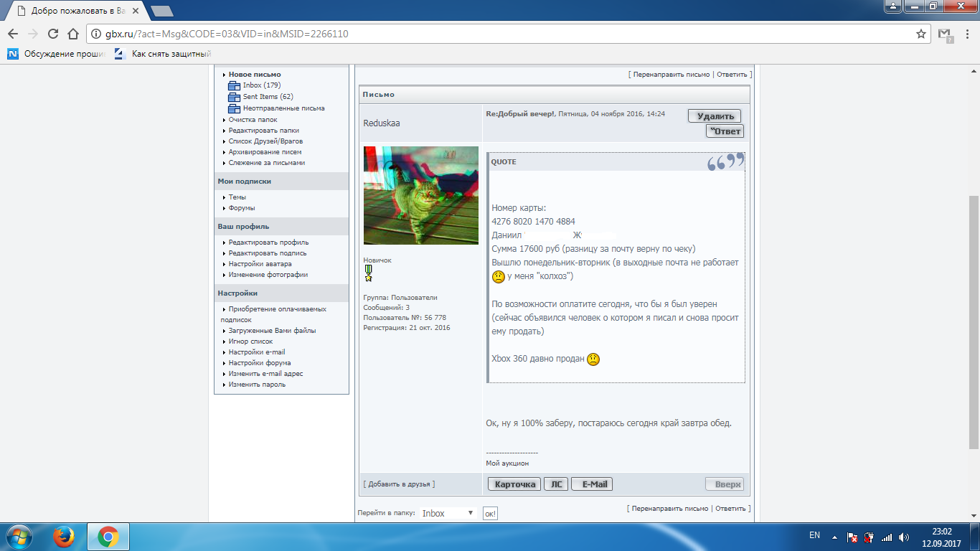Click the network signal tray icon
The width and height of the screenshot is (980, 551).
click(887, 537)
